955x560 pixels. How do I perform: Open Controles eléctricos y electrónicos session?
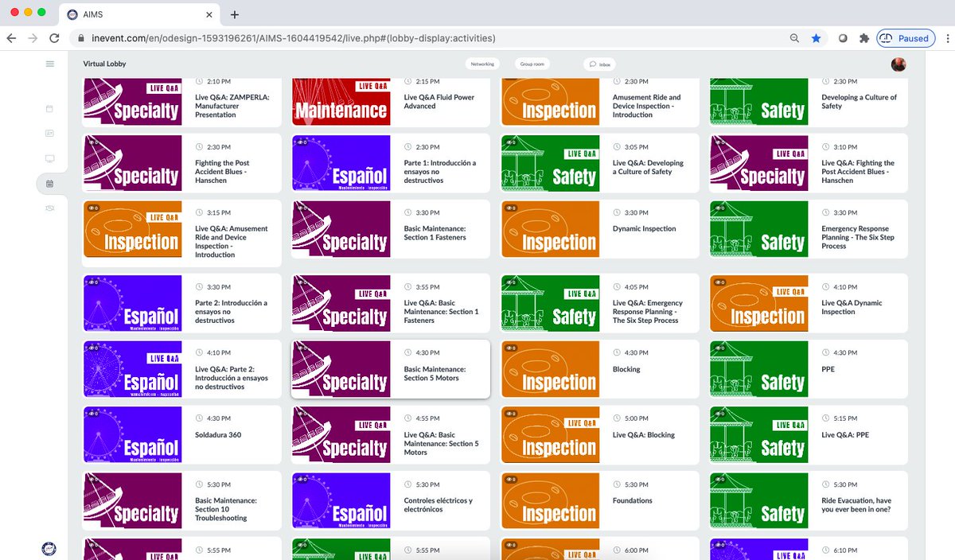(x=391, y=501)
